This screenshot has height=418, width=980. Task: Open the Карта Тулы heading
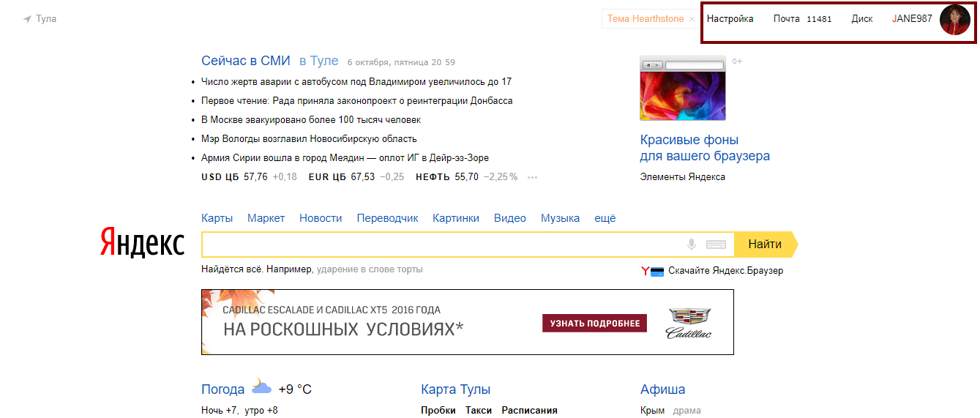pyautogui.click(x=456, y=389)
